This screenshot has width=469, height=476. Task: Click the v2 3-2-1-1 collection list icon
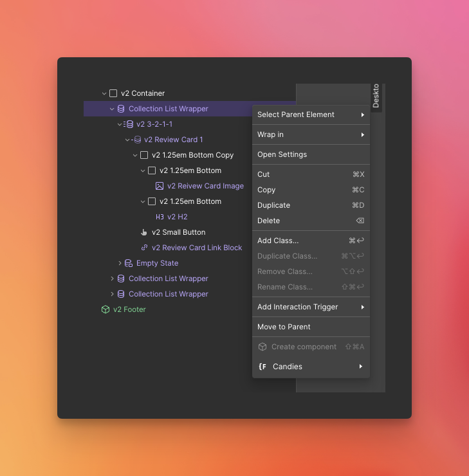click(x=129, y=124)
